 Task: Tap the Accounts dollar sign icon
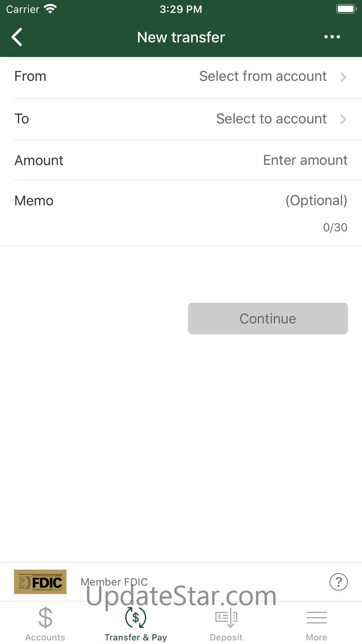(x=45, y=618)
